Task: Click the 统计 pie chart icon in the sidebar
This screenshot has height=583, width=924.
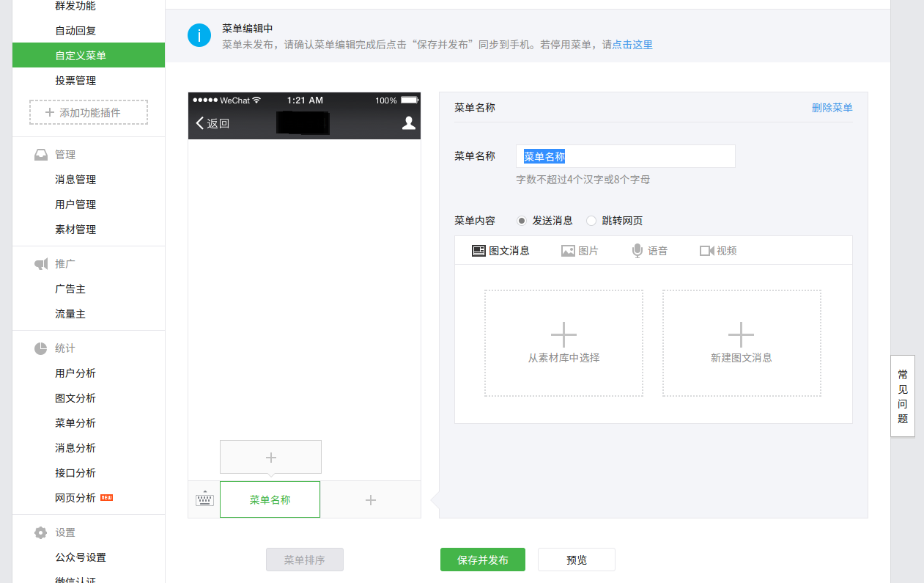Action: coord(40,348)
